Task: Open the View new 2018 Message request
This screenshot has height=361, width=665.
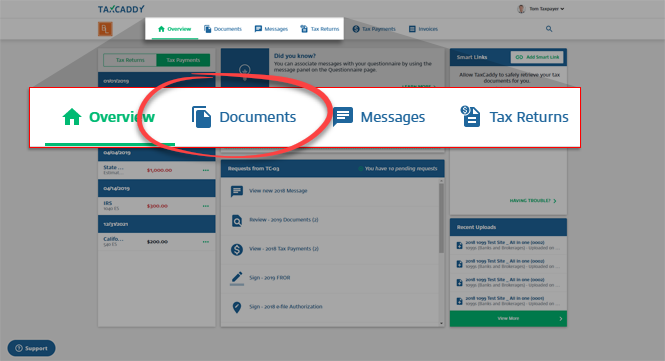Action: pyautogui.click(x=278, y=191)
